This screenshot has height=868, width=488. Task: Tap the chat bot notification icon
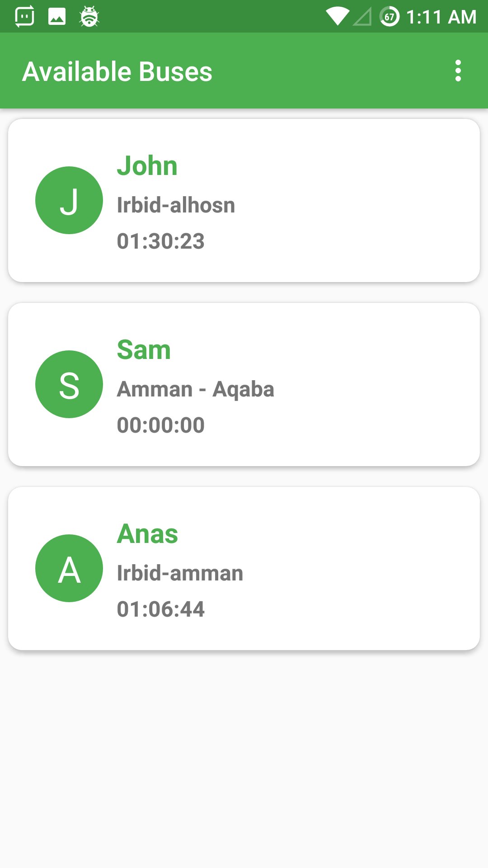(x=24, y=17)
